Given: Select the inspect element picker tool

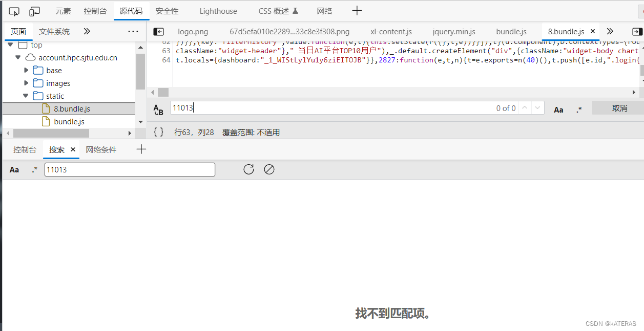Looking at the screenshot, I should pyautogui.click(x=14, y=10).
